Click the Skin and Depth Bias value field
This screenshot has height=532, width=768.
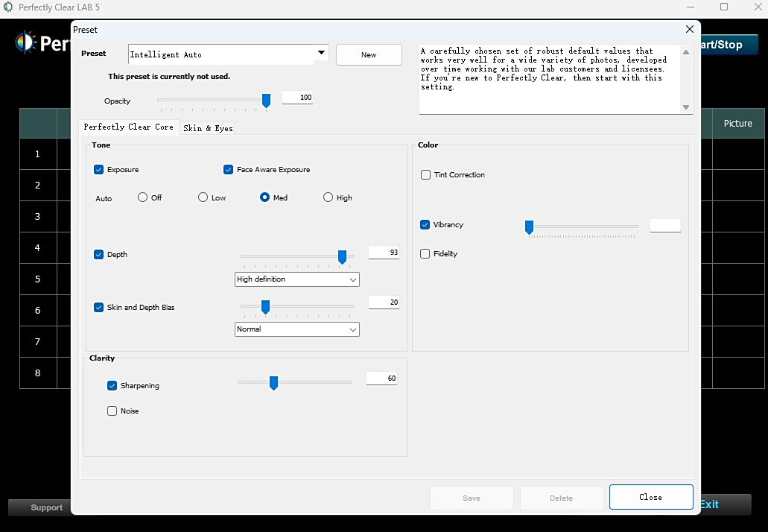[384, 303]
